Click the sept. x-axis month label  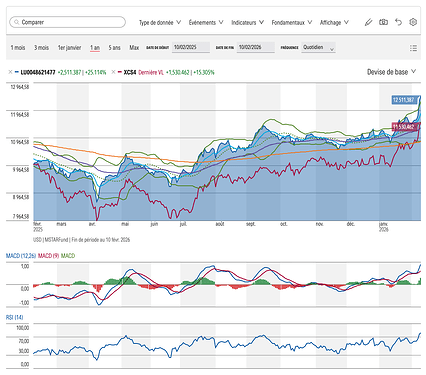point(251,224)
